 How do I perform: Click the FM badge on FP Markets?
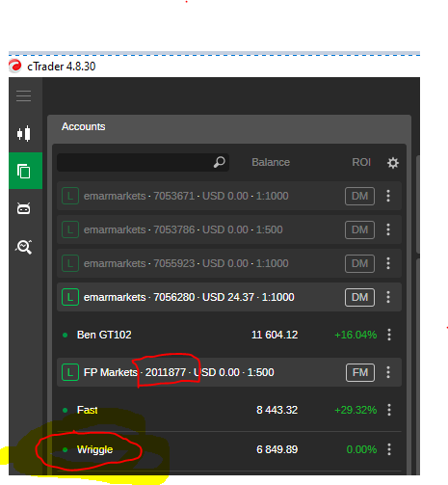[x=360, y=372]
